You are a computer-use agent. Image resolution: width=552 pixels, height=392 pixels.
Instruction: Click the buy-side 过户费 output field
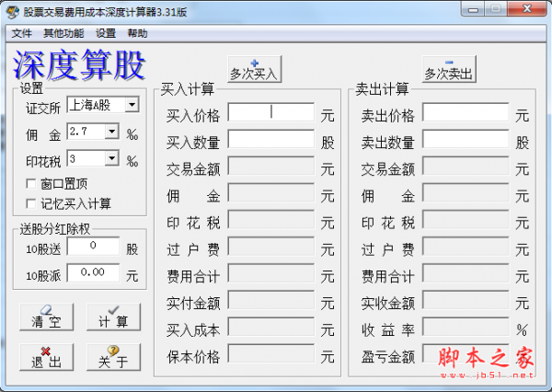(x=271, y=247)
